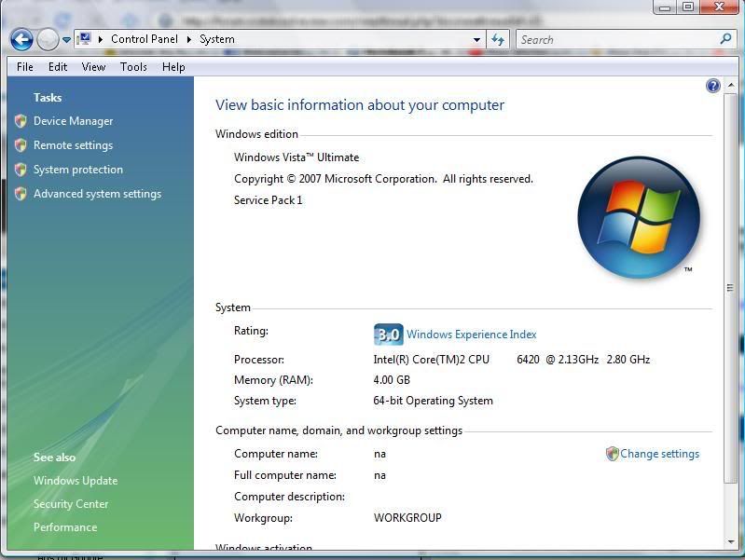
Task: Click System in the address breadcrumb
Action: coord(217,39)
